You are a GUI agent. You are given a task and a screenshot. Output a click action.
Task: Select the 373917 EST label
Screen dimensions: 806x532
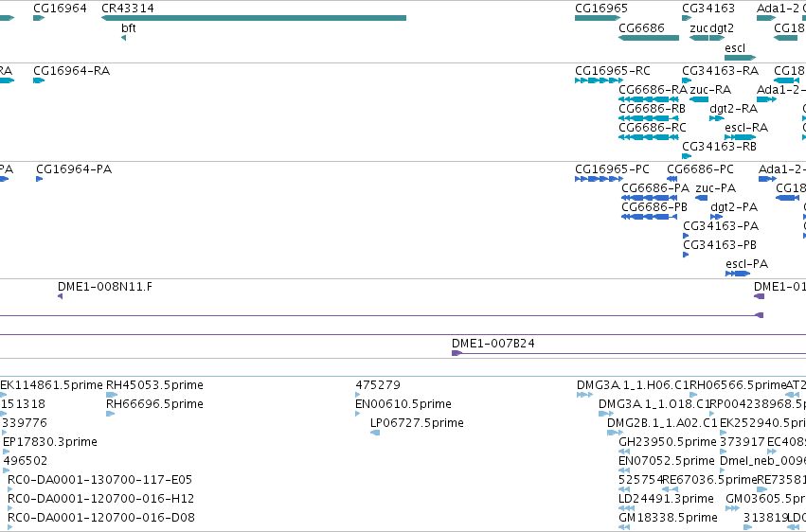pos(743,442)
